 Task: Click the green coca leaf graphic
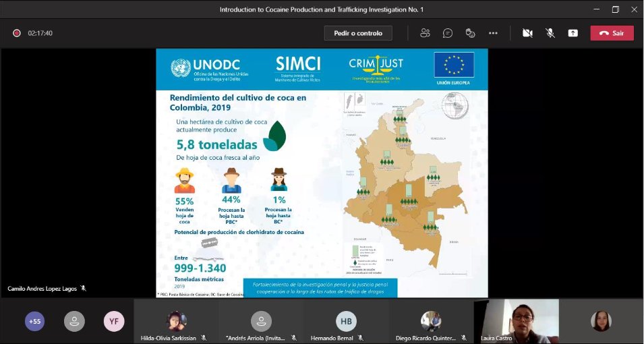point(274,136)
